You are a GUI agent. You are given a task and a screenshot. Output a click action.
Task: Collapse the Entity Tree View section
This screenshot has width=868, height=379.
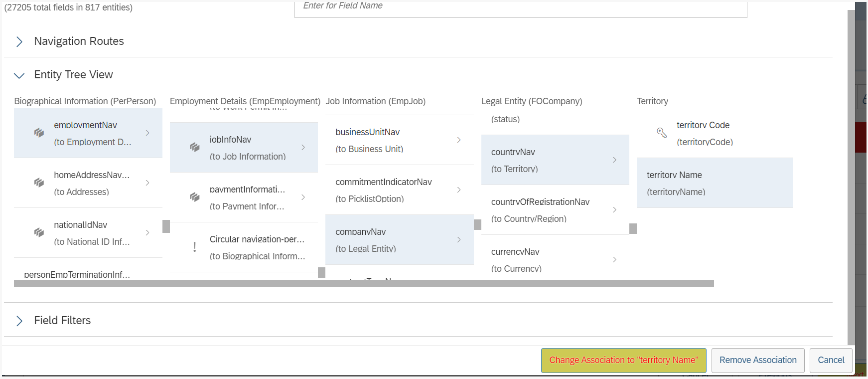(19, 75)
